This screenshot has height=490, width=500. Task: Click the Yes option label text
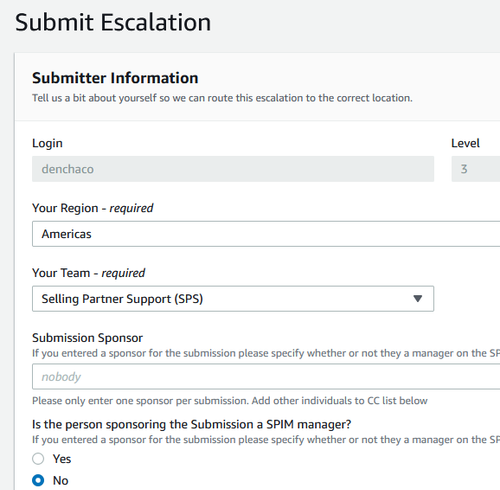[x=62, y=459]
